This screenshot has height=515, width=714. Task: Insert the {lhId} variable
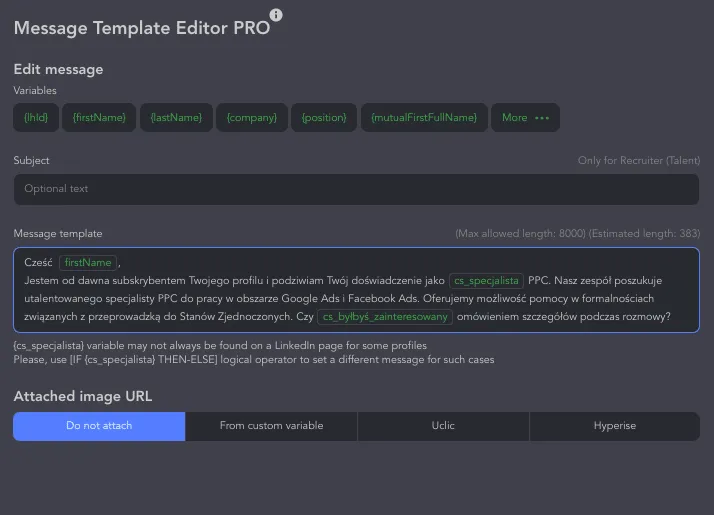pos(36,117)
